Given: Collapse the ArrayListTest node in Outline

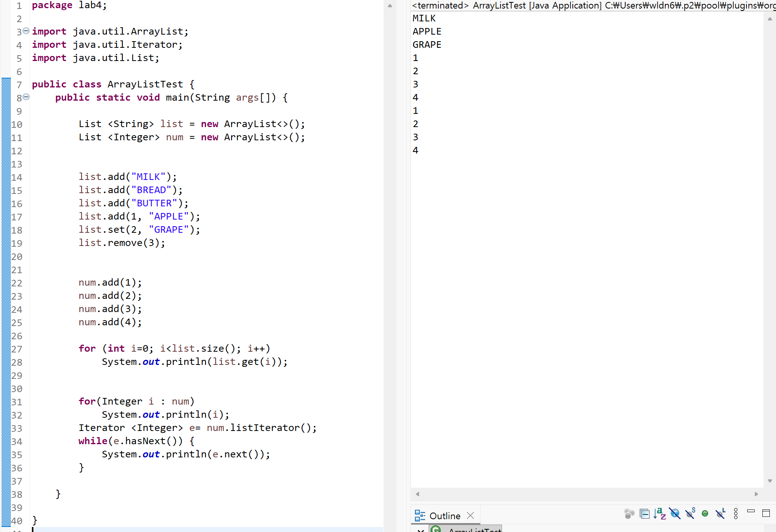Looking at the screenshot, I should click(420, 530).
